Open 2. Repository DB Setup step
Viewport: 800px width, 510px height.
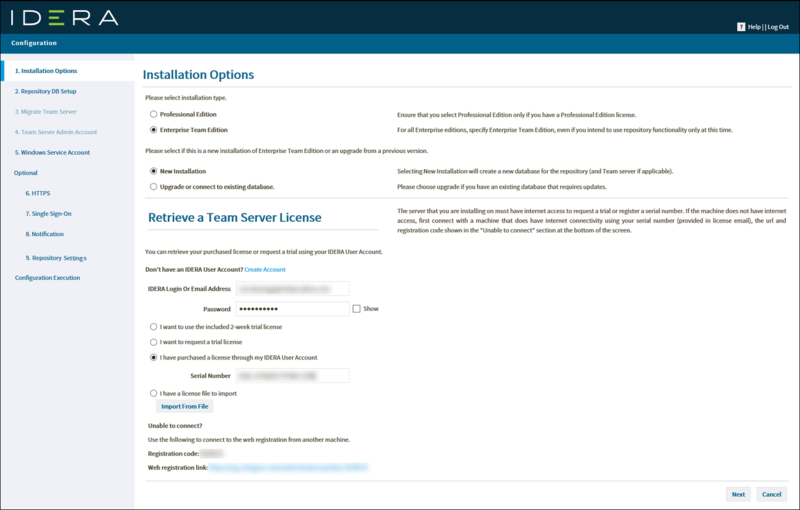coord(45,91)
